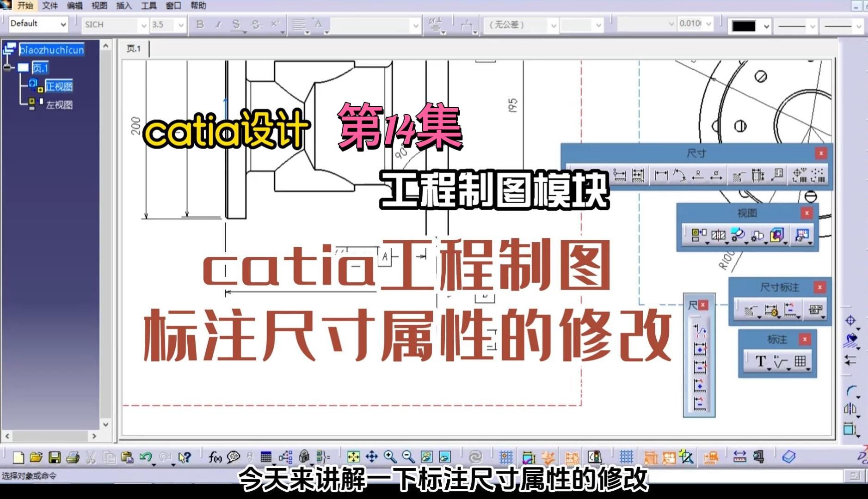Click the Save floppy disk icon
Screen dimensions: 868x499
pos(55,457)
